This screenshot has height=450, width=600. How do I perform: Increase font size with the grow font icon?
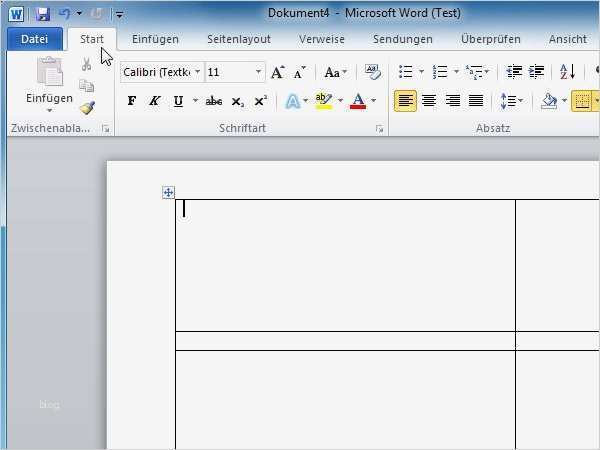pos(277,72)
